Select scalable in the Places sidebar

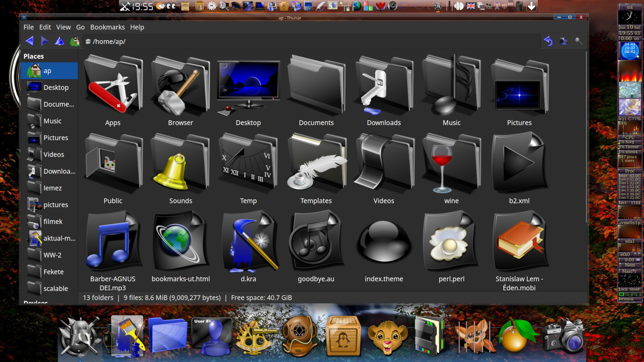[x=49, y=288]
